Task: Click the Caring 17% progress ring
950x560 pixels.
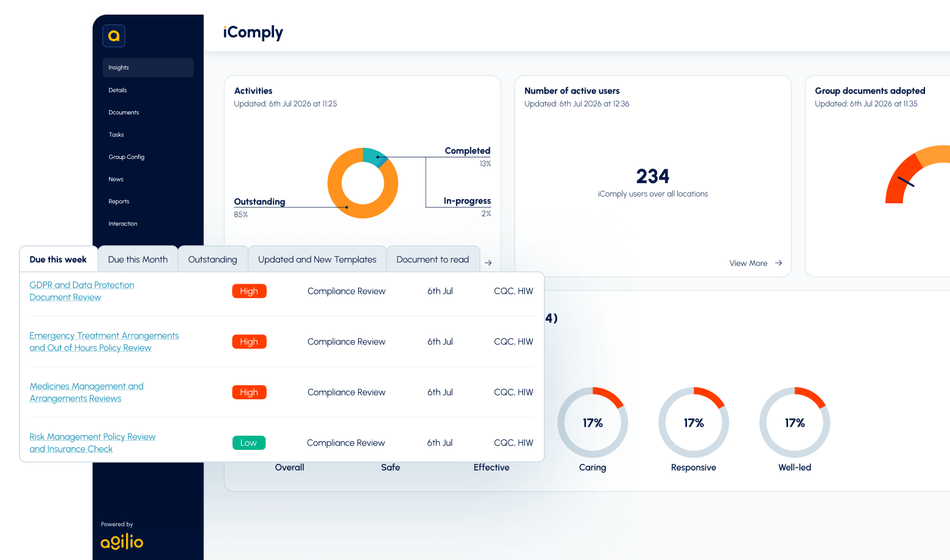Action: [x=593, y=422]
